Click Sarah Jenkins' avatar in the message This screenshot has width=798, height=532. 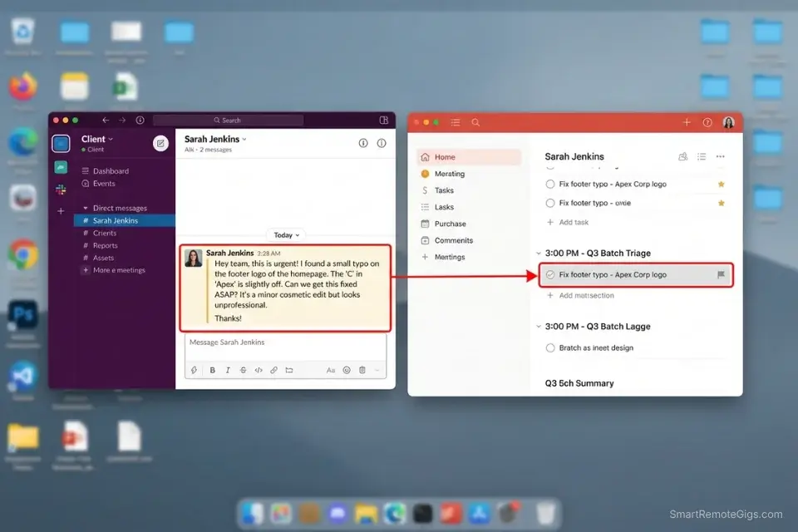194,259
